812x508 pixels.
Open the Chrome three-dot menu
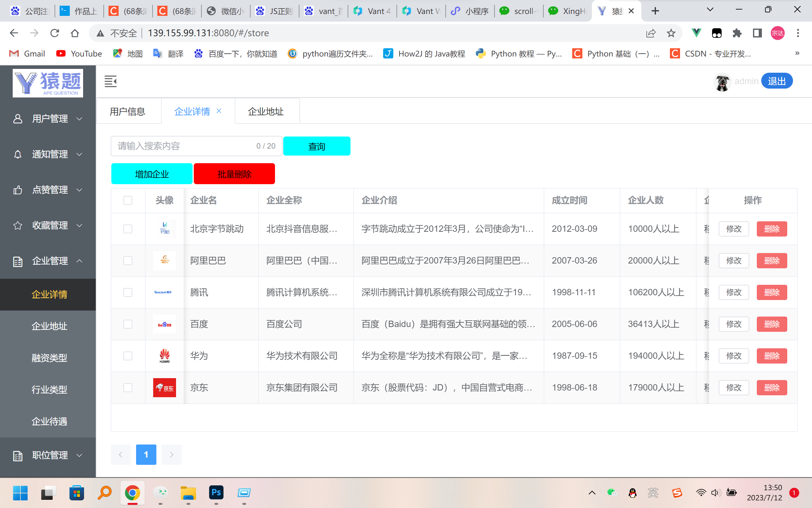click(798, 33)
